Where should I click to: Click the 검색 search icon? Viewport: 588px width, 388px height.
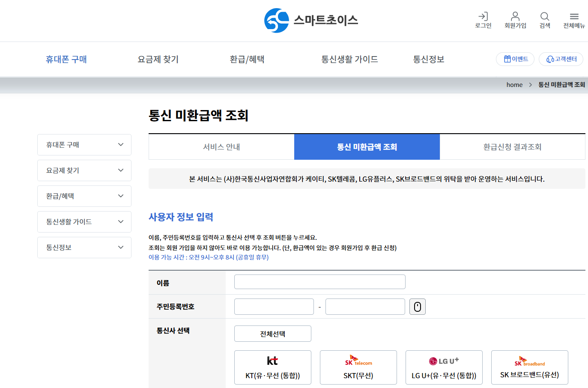point(545,20)
